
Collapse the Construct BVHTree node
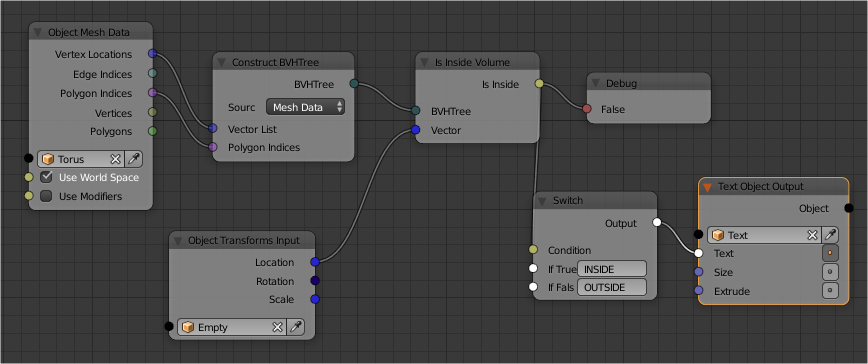pyautogui.click(x=221, y=63)
